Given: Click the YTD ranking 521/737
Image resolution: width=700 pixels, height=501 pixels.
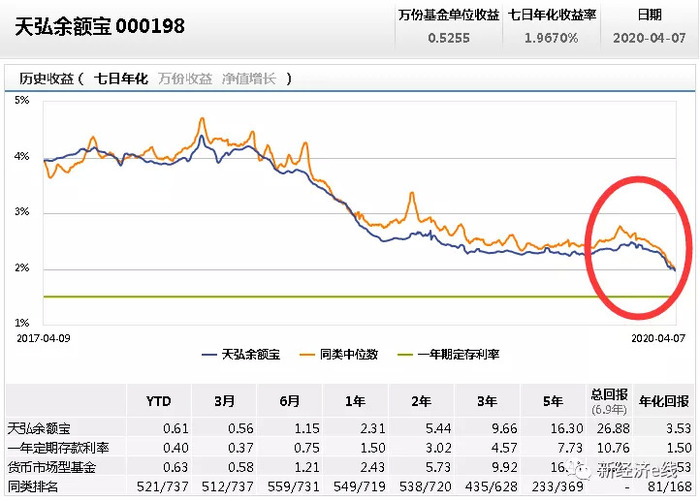Looking at the screenshot, I should coord(162,486).
